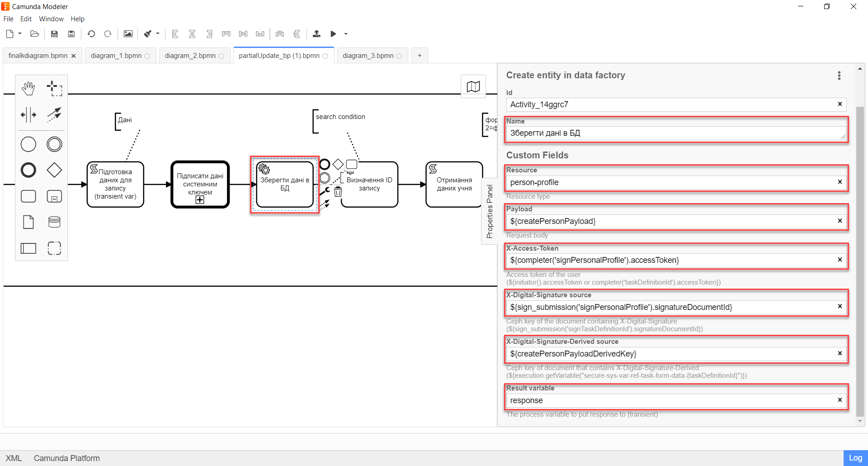This screenshot has height=466, width=868.
Task: Open the File menu
Action: click(9, 19)
